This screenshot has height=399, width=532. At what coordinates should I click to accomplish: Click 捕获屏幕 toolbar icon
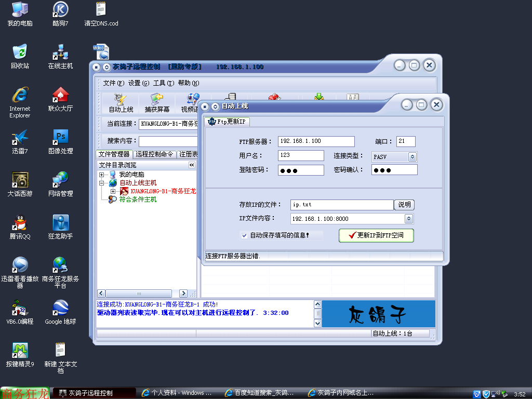pyautogui.click(x=157, y=103)
